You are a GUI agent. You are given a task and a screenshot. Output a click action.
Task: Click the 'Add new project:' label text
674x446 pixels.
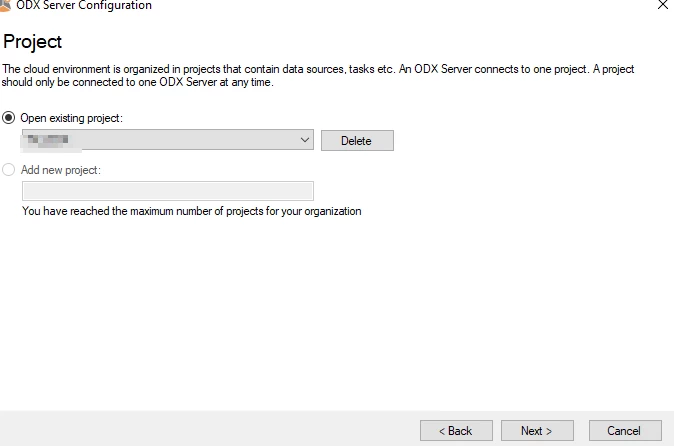pos(61,170)
